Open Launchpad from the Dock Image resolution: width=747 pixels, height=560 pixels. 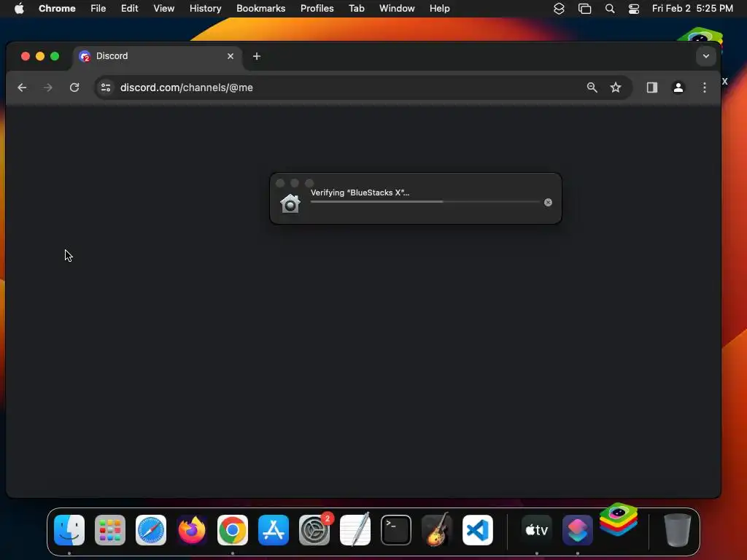point(110,530)
